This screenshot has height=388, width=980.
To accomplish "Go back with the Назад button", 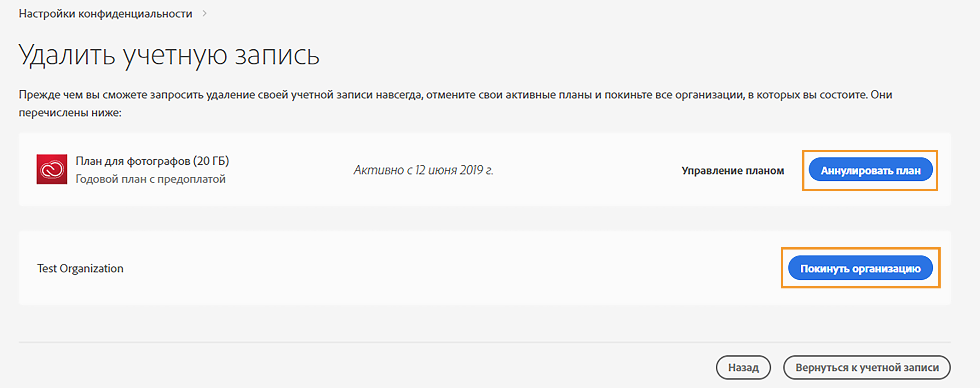I will (x=743, y=368).
